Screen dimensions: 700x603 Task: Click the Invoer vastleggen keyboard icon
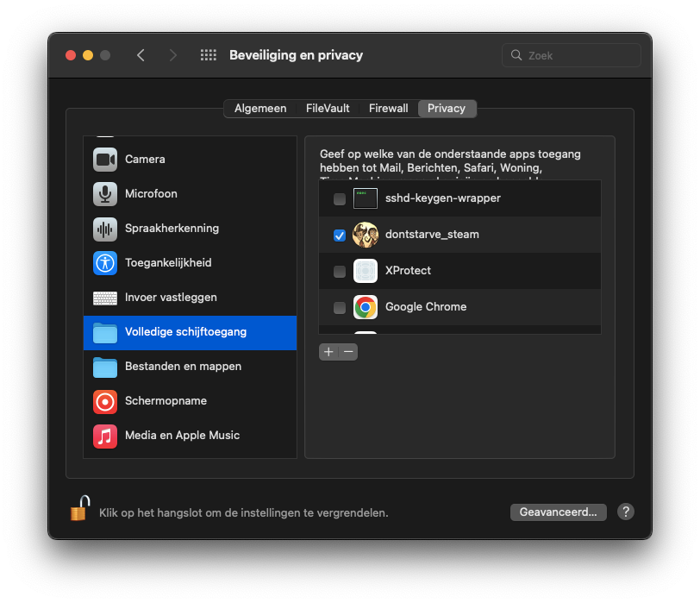coord(105,298)
